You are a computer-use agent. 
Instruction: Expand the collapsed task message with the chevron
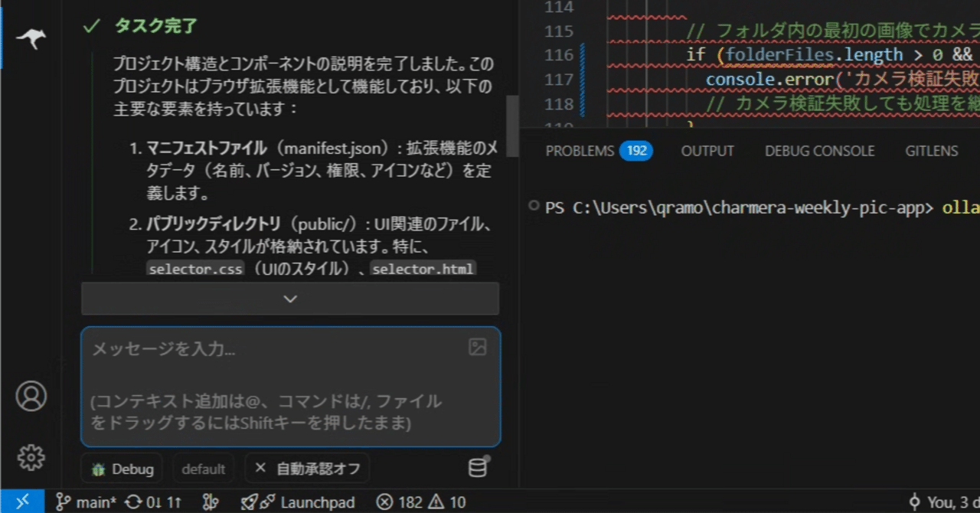[290, 299]
